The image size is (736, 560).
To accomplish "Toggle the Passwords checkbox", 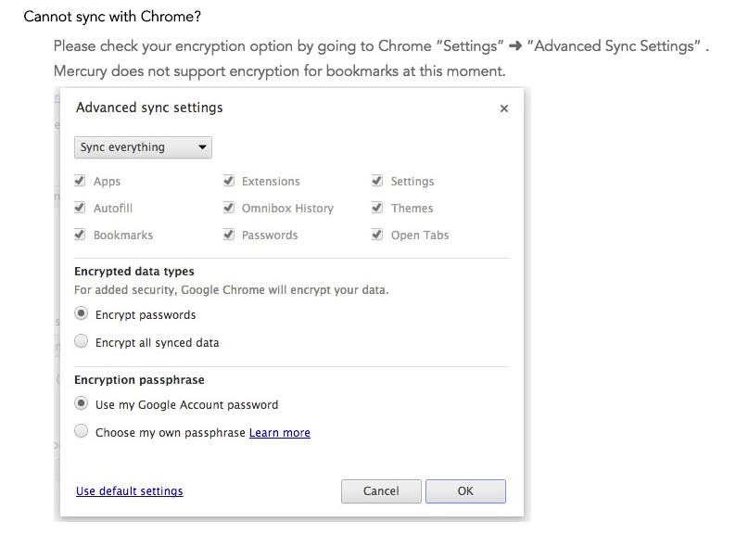I will 229,235.
